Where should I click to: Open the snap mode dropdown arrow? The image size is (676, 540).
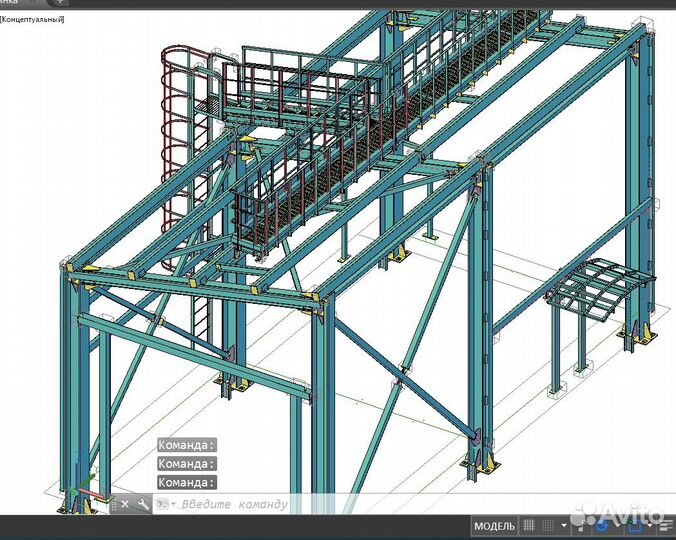click(564, 526)
